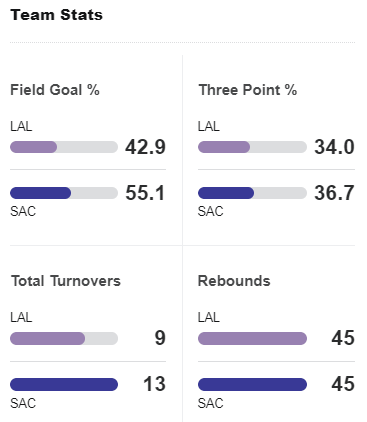This screenshot has width=367, height=422.
Task: Click the SAC turnovers value 13
Action: tap(154, 384)
